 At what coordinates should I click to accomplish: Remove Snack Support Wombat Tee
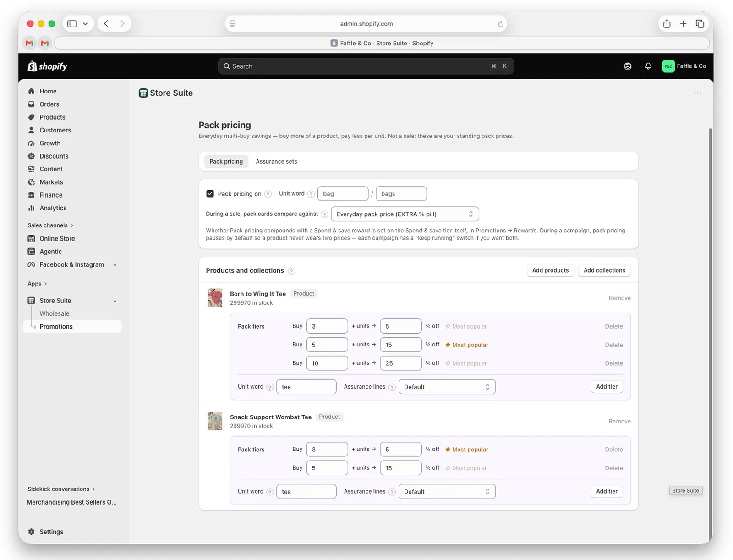(x=619, y=422)
